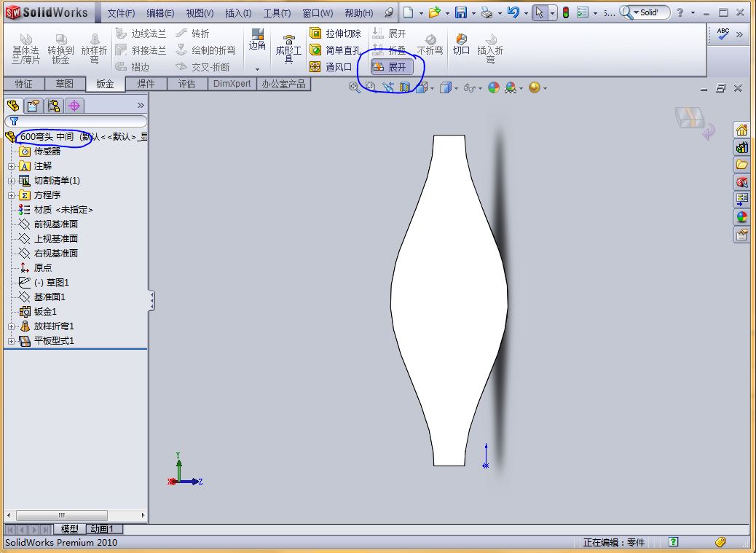
Task: Click the Previous View icon
Action: point(387,87)
